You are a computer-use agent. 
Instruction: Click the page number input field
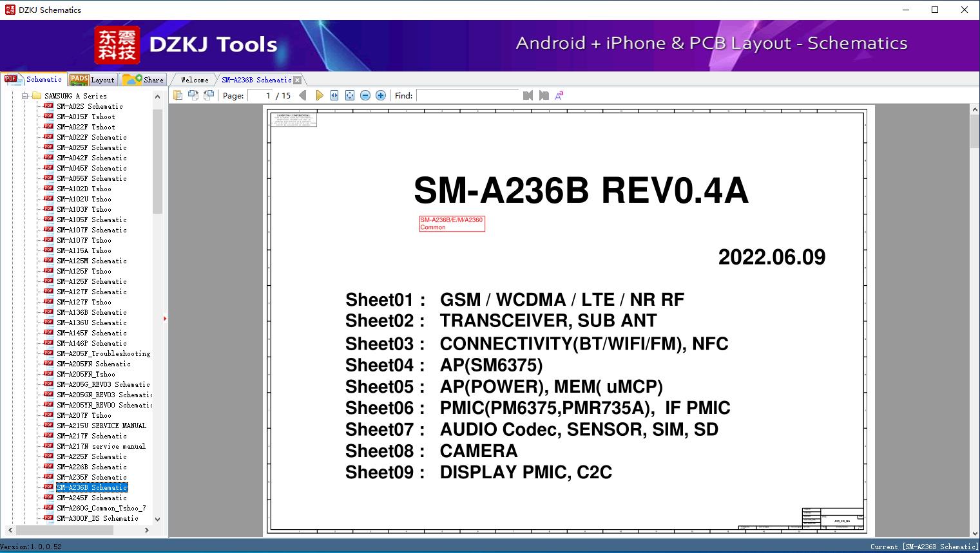(261, 95)
